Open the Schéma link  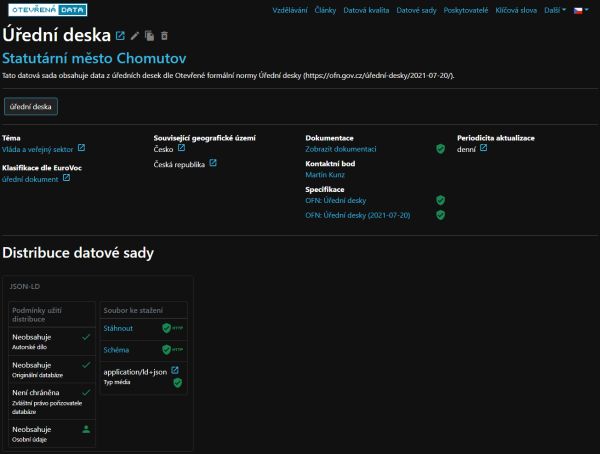tap(116, 349)
